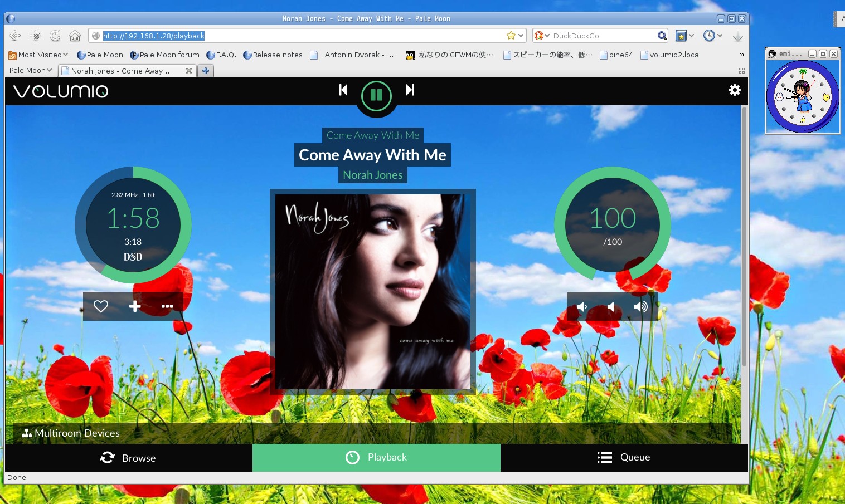Expand the search engine selector dropdown

coord(541,36)
